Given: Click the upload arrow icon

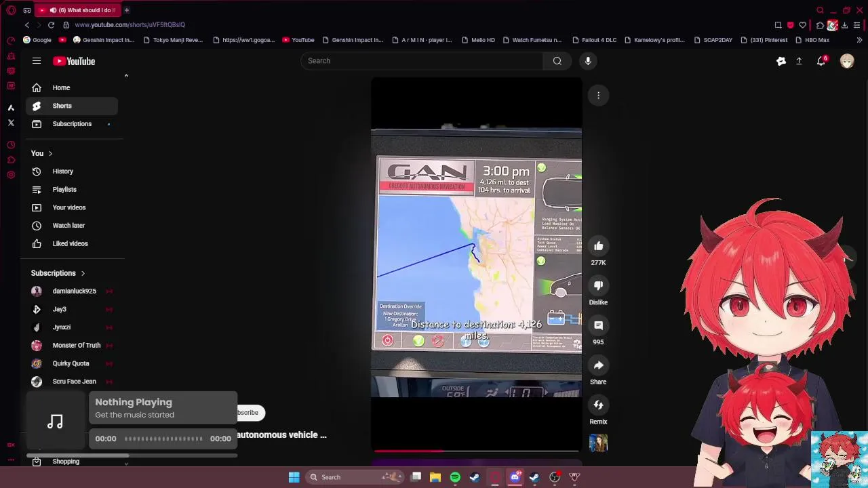Looking at the screenshot, I should pyautogui.click(x=799, y=61).
